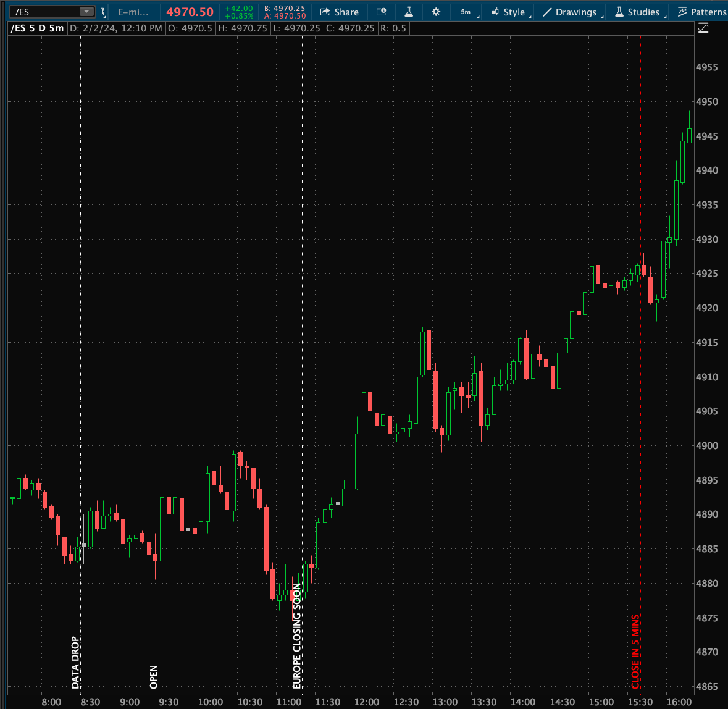Open the Studies menu
This screenshot has width=728, height=709.
pos(642,12)
